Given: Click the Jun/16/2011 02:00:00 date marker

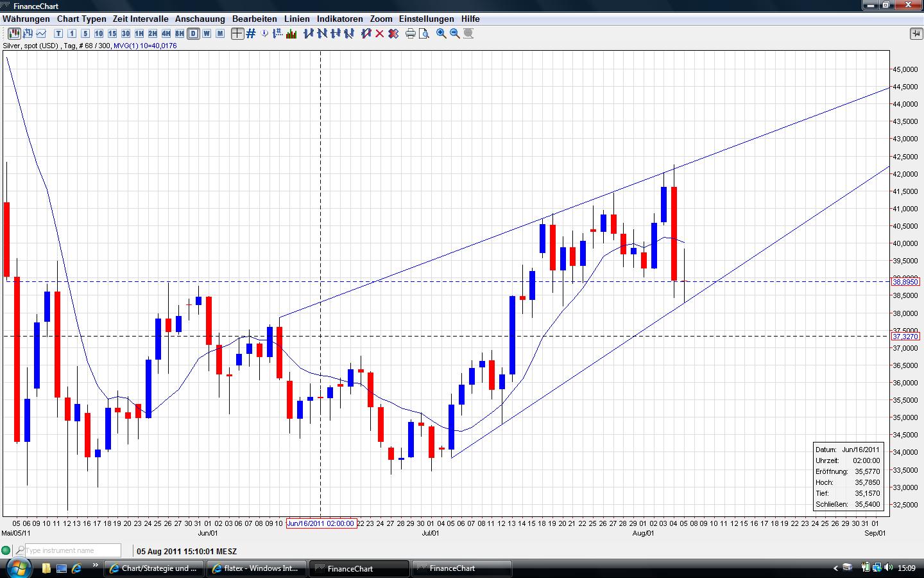Looking at the screenshot, I should [x=321, y=523].
